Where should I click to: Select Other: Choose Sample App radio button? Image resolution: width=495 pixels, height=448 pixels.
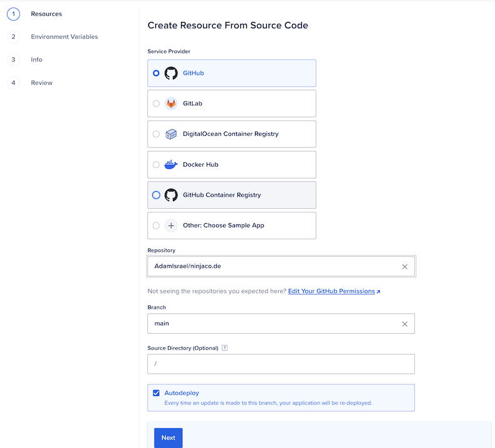(x=156, y=226)
